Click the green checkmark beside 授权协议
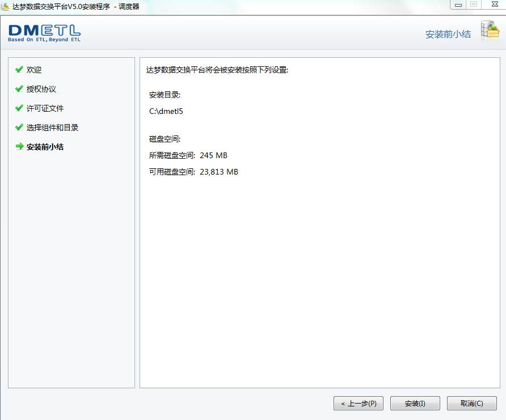Screen dimensions: 506x420 (x=19, y=89)
